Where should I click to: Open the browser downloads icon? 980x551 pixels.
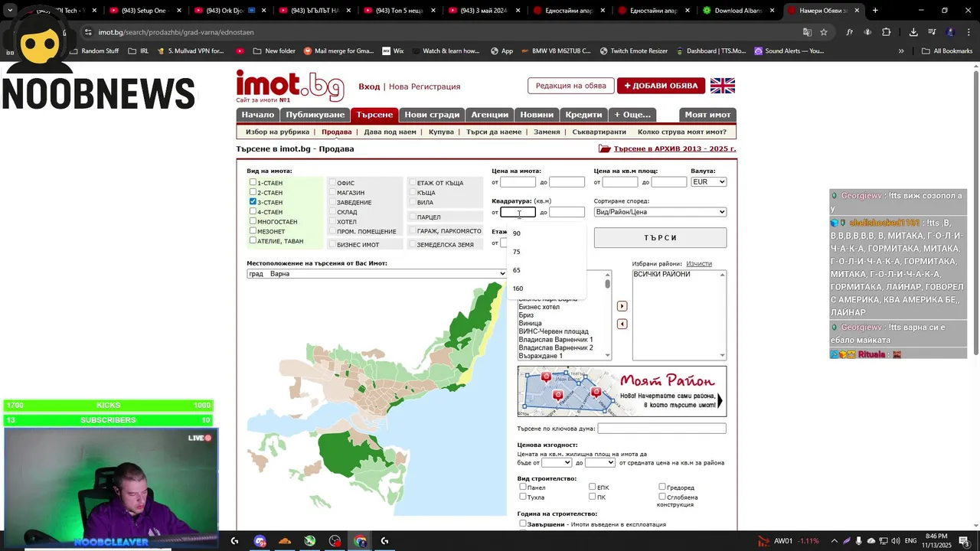tap(913, 32)
